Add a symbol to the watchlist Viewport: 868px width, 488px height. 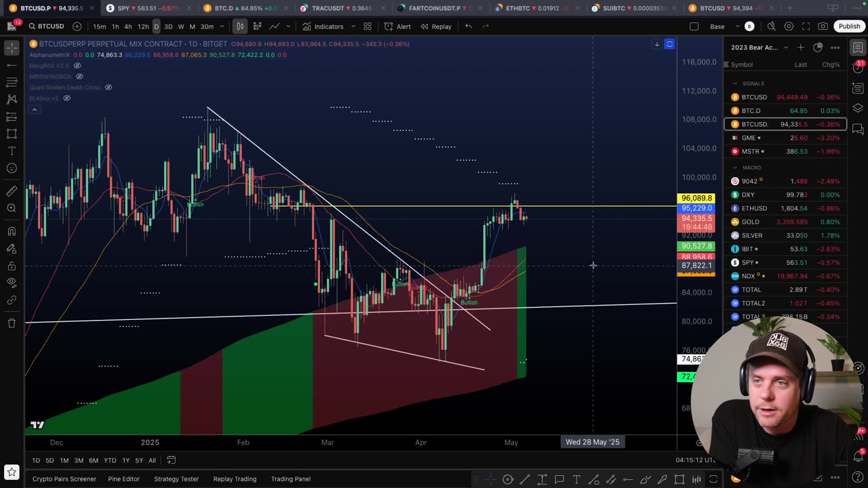tap(800, 47)
